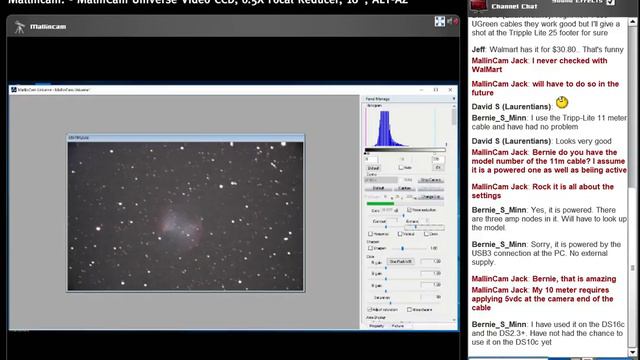Click the Channel Chat avatar icon
Viewport: 640px width, 360px height.
click(479, 5)
